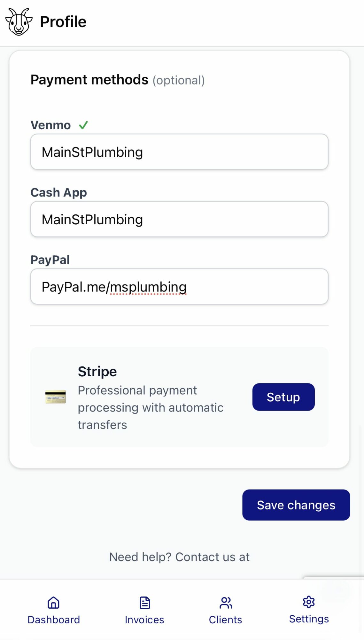Tap the Dashboard home icon
The image size is (364, 640).
point(53,603)
